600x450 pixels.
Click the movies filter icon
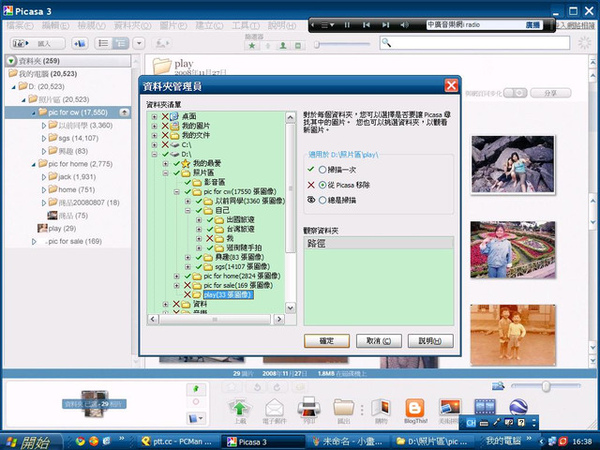click(298, 46)
